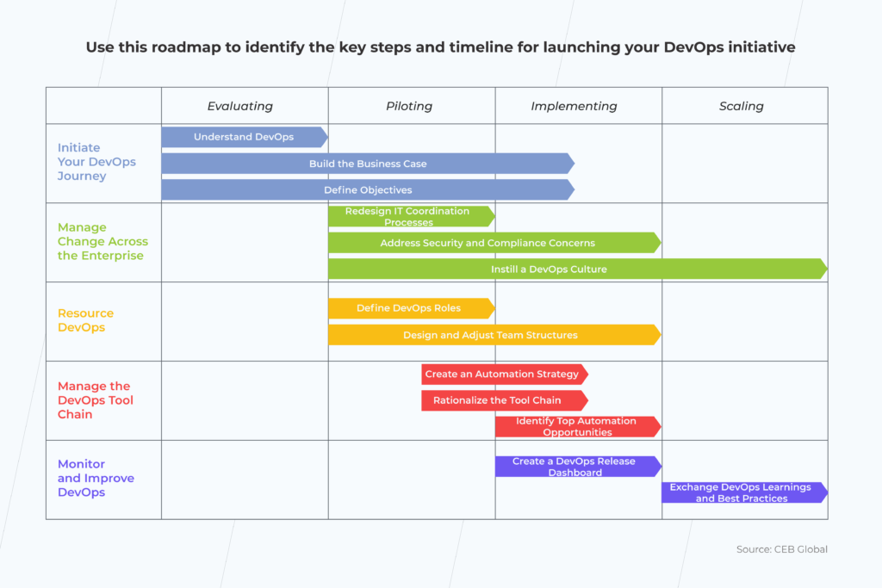Click Redesign IT Coordination Processes bar
Image resolution: width=882 pixels, height=588 pixels.
pos(411,216)
